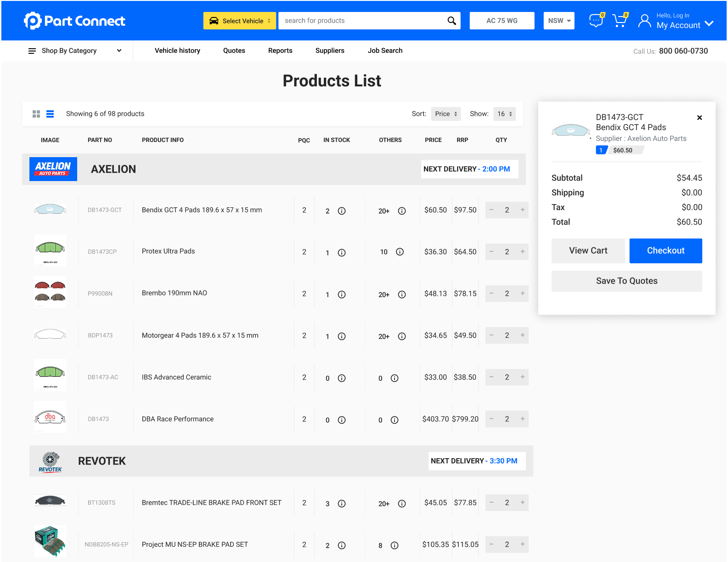Click the Revotek supplier logo
Screen dimensions: 728x562
[50, 461]
